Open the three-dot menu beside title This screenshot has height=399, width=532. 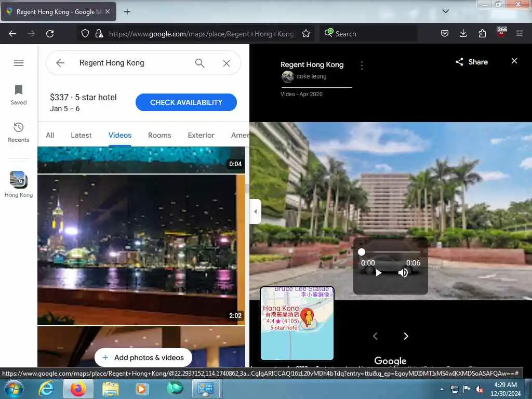(x=362, y=65)
